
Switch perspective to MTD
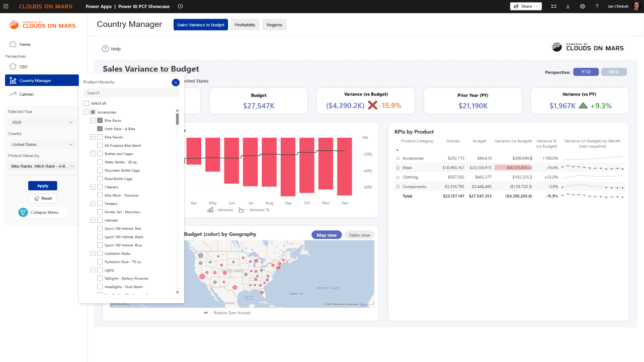pos(614,72)
